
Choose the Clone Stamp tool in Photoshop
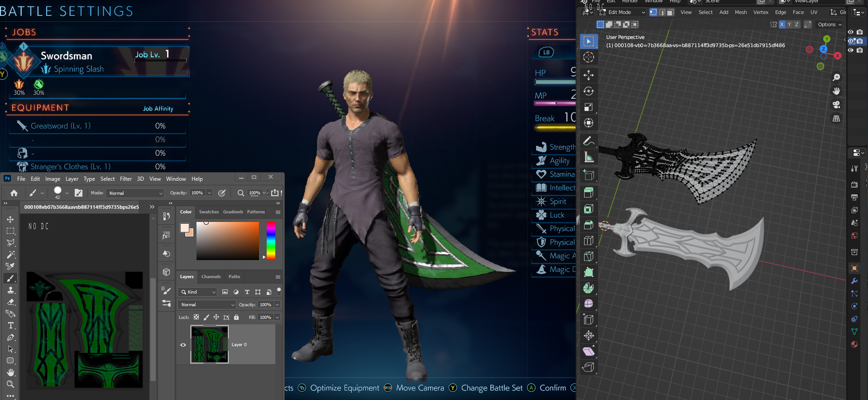[10, 290]
